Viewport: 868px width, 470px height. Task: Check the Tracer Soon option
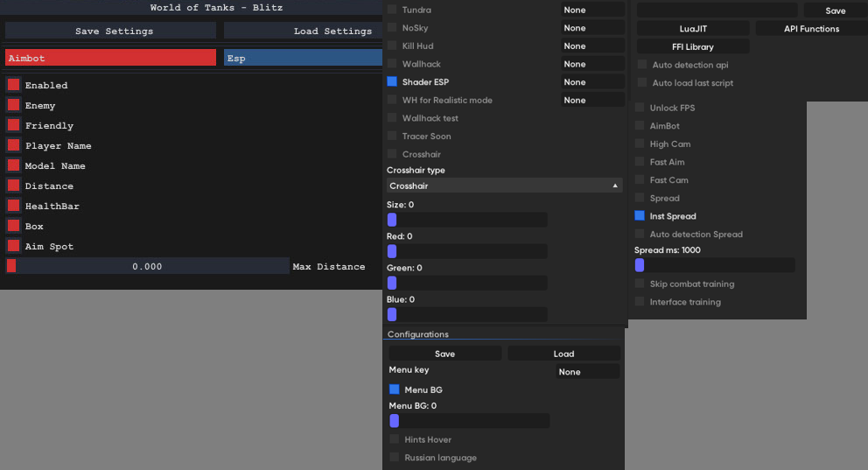coord(392,136)
